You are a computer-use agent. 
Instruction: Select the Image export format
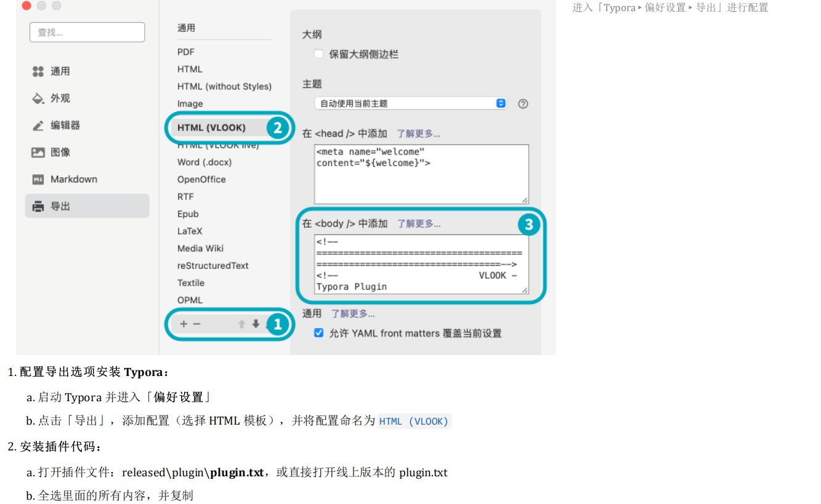pos(190,103)
